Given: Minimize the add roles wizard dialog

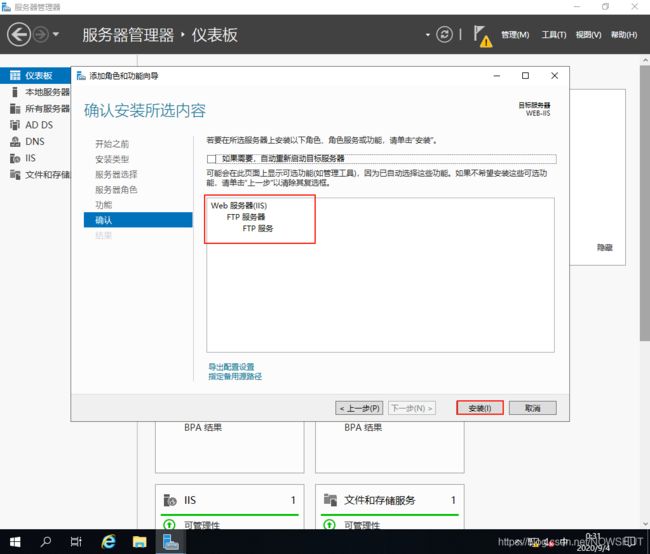Looking at the screenshot, I should coord(497,76).
